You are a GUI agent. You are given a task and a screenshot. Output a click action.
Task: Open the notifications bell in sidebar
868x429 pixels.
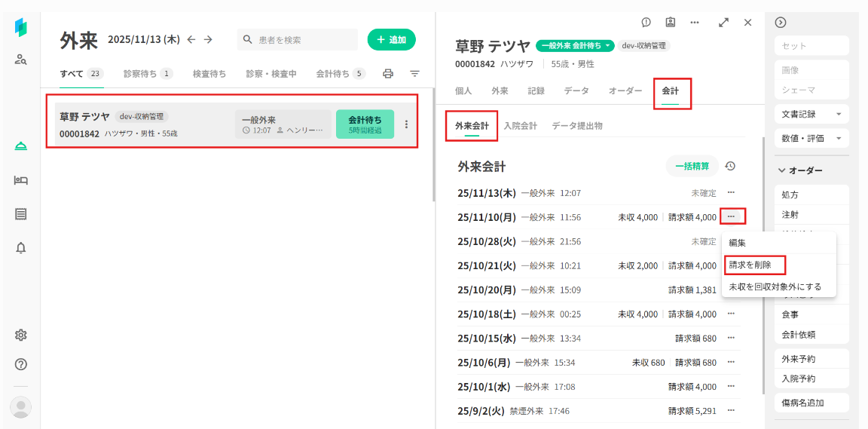tap(21, 248)
